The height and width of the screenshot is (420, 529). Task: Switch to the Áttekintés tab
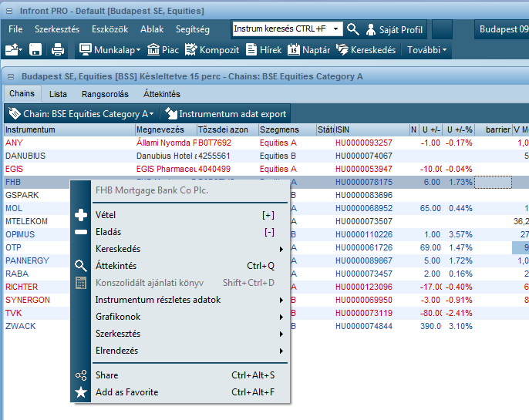point(162,94)
